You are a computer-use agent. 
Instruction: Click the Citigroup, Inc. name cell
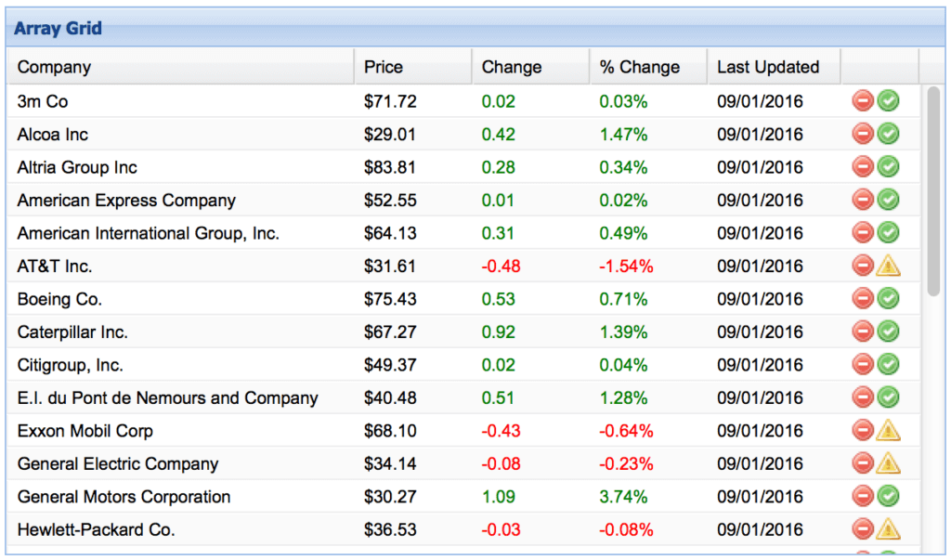click(x=180, y=365)
